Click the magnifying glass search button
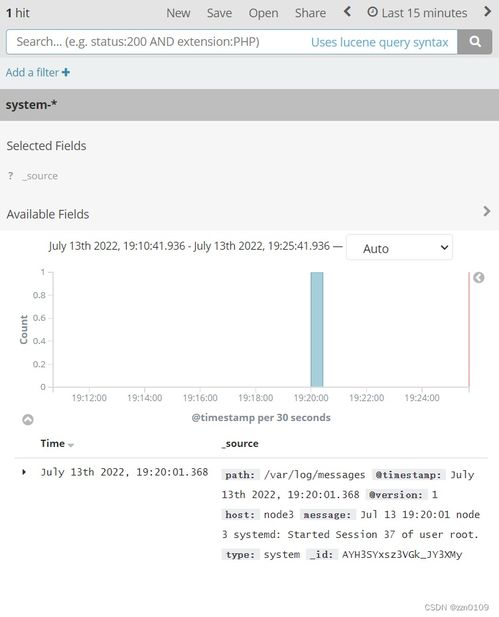Image resolution: width=499 pixels, height=617 pixels. click(475, 41)
